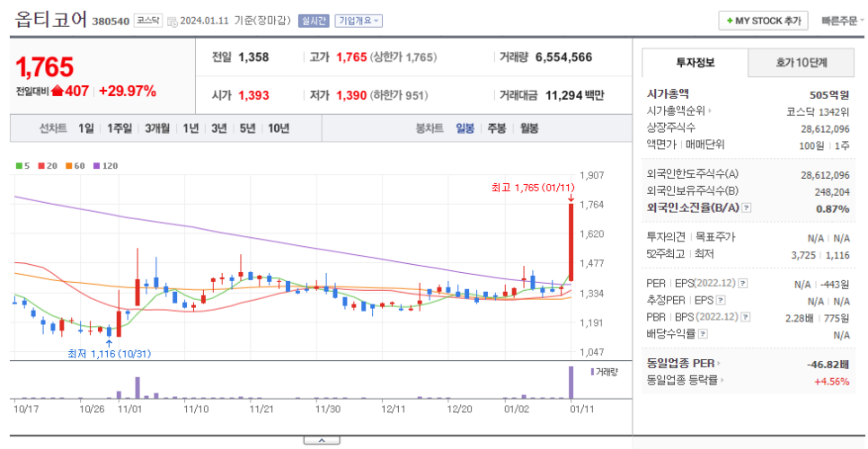Click help icon next to PER EPS(2022.12)
The height and width of the screenshot is (449, 868).
(743, 283)
